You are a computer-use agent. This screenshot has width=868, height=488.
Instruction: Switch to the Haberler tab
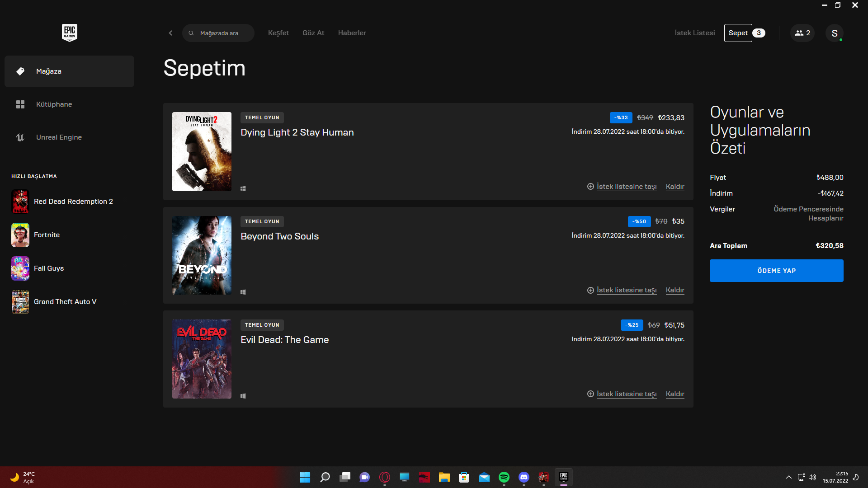(x=352, y=33)
